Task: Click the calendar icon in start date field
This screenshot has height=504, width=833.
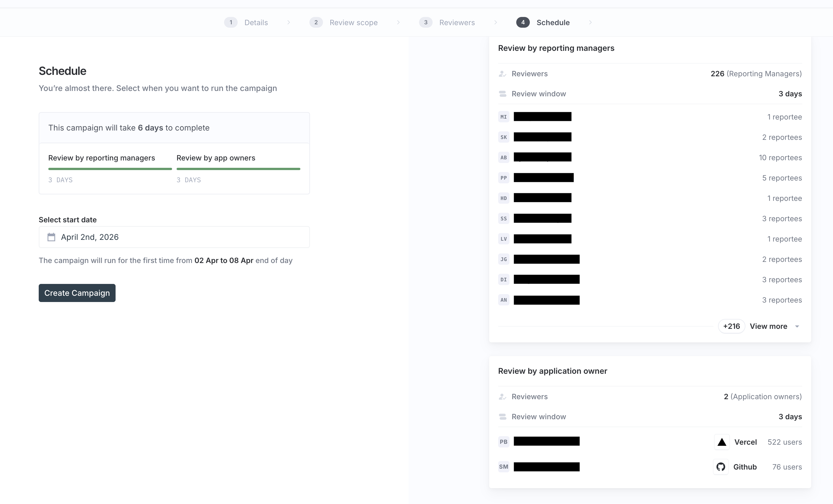Action: (51, 237)
